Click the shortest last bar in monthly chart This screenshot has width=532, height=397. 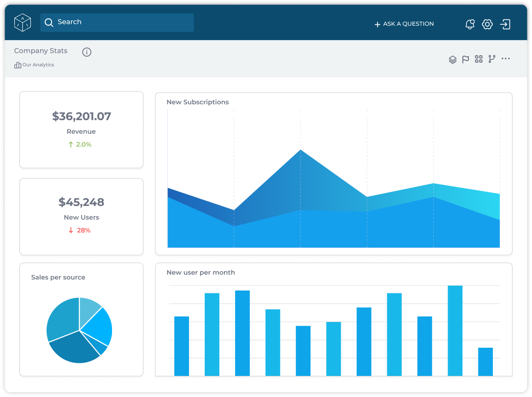pos(485,362)
